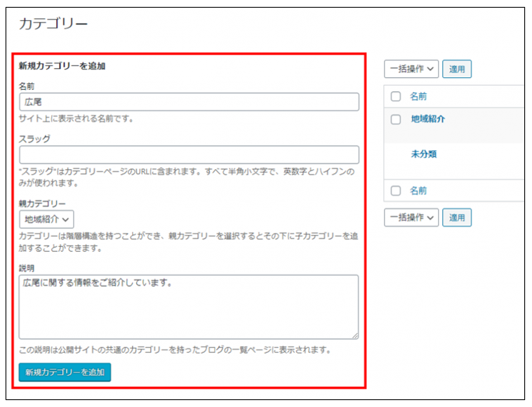Screen dimensions: 532x407
Task: Click the top 適用 apply button
Action: click(x=457, y=69)
